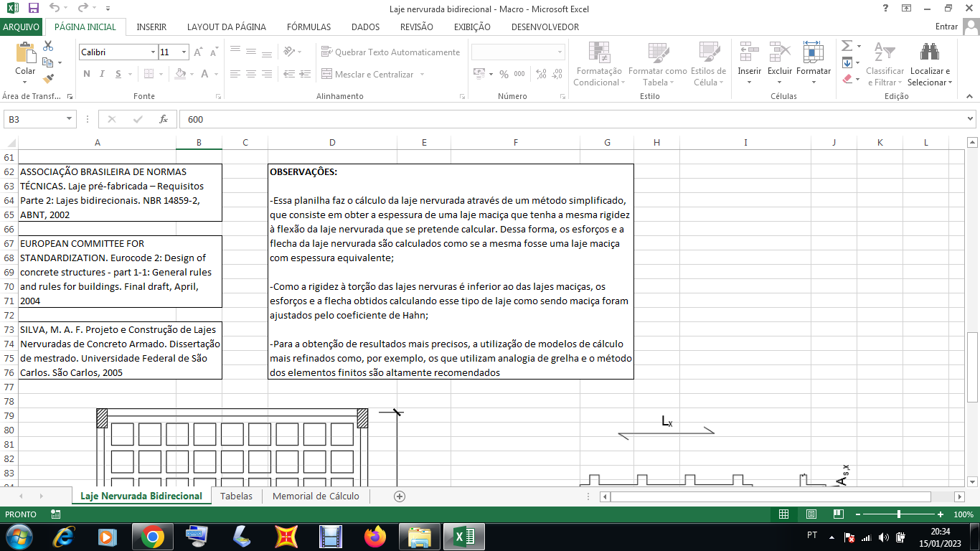Viewport: 980px width, 551px height.
Task: Open the Fill tool in the Edição group
Action: 847,62
